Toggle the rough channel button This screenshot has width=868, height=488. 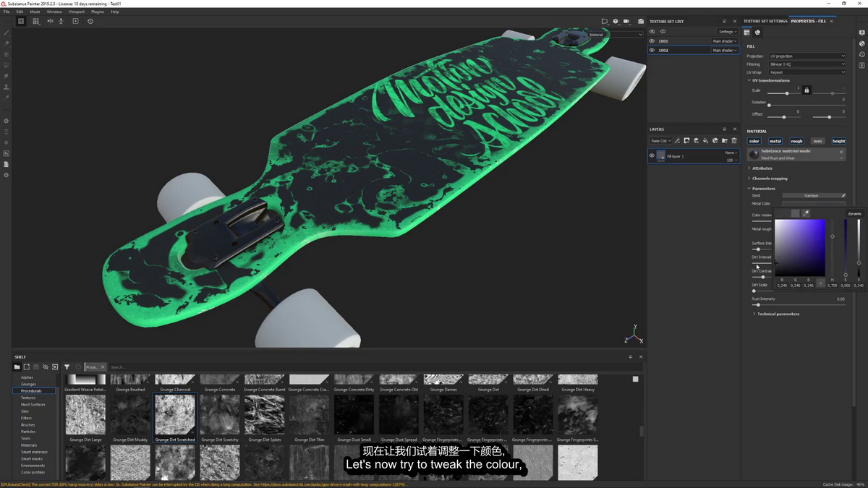tap(796, 141)
